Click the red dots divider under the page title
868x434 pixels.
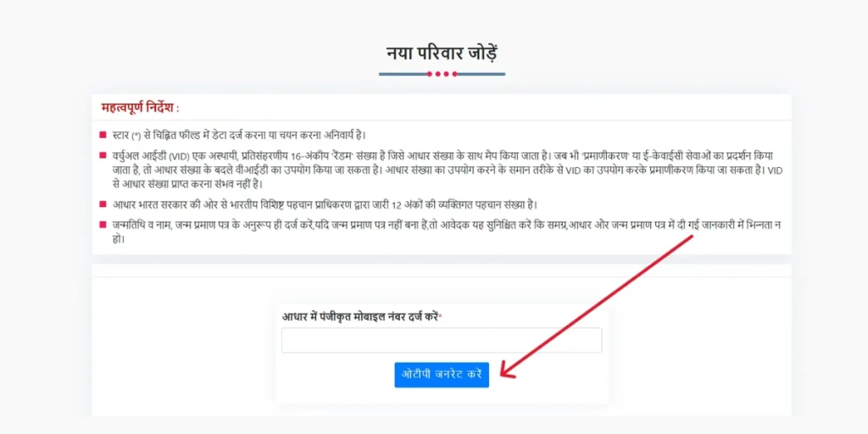(442, 74)
